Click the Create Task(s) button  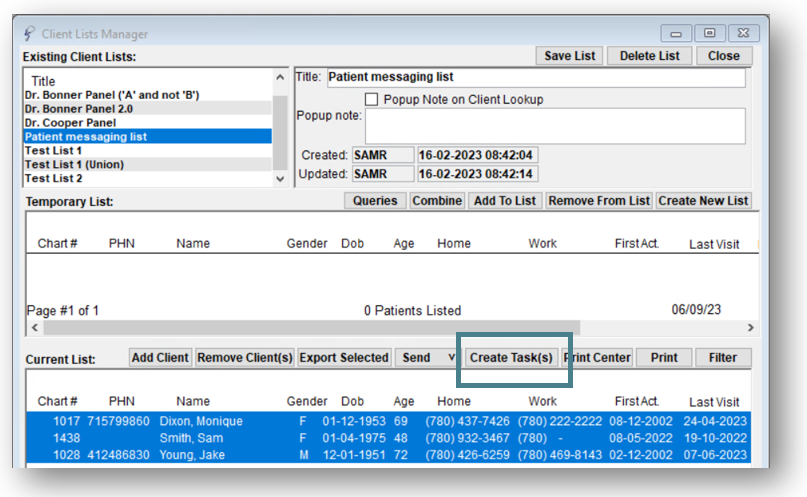tap(511, 358)
